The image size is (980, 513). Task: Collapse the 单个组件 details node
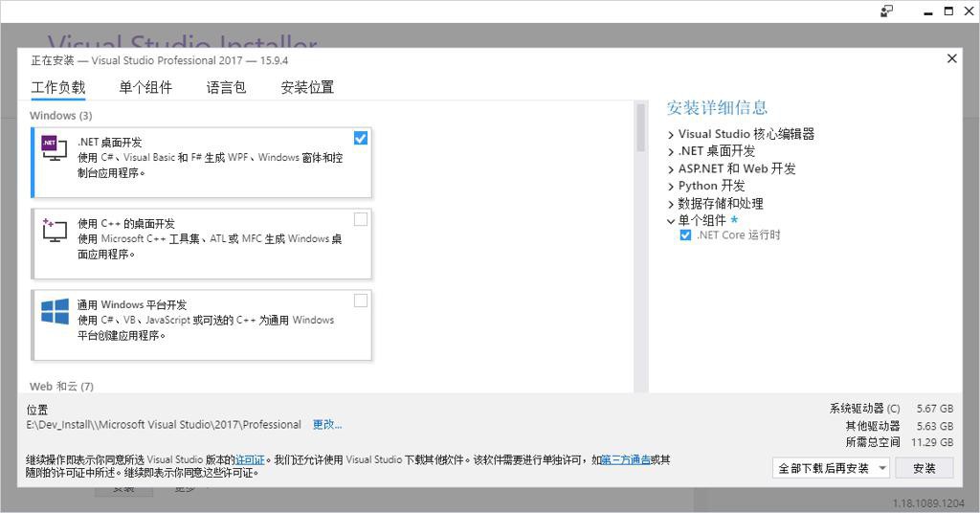tap(671, 220)
